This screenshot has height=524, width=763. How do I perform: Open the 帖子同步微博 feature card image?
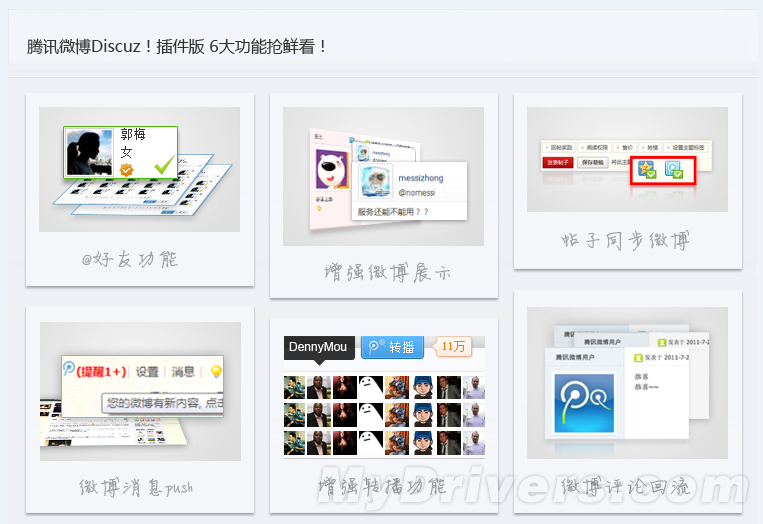pyautogui.click(x=627, y=159)
